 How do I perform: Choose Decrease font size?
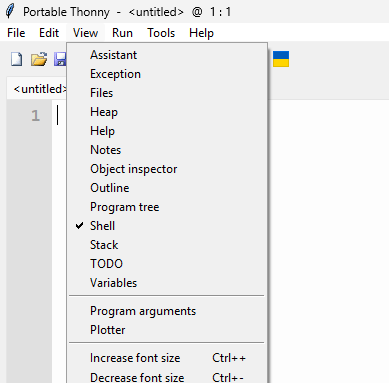pyautogui.click(x=167, y=377)
